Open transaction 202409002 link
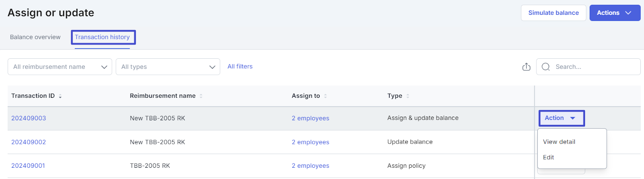644x179 pixels. [x=29, y=142]
